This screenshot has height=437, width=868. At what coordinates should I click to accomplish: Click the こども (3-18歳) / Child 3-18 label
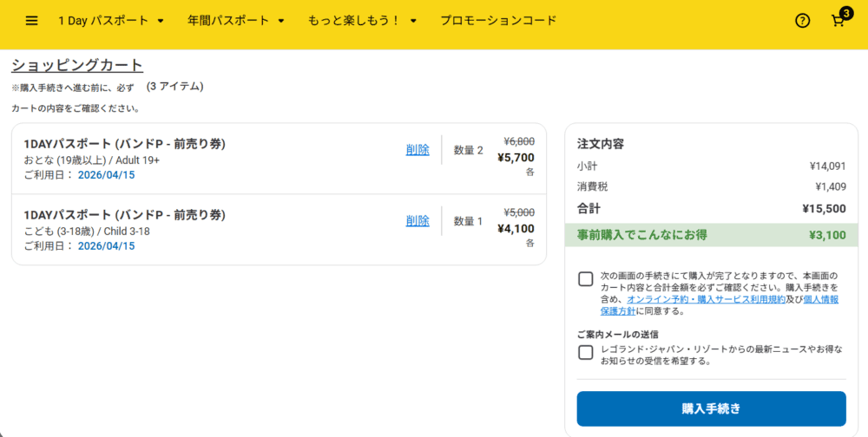click(x=87, y=232)
